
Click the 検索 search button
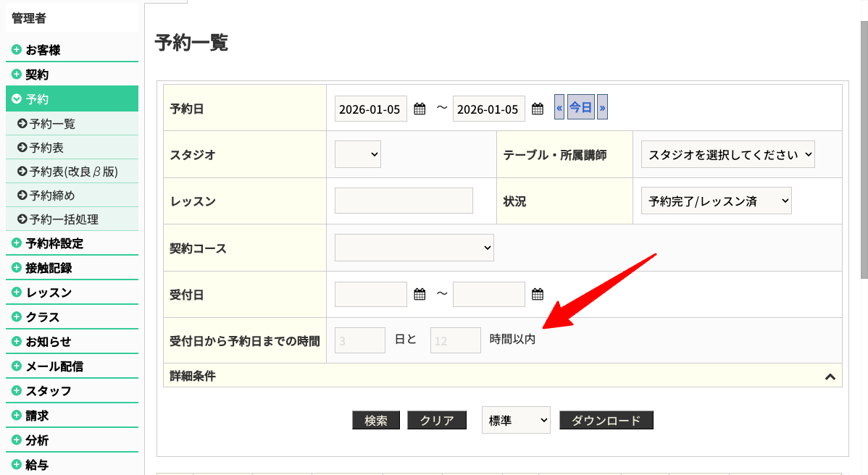pos(376,421)
